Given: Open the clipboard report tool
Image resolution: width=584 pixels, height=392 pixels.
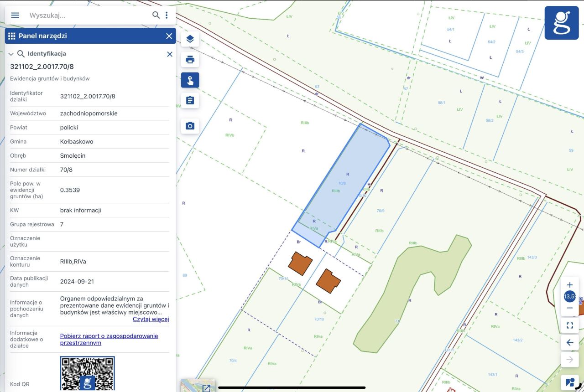Looking at the screenshot, I should (x=190, y=100).
